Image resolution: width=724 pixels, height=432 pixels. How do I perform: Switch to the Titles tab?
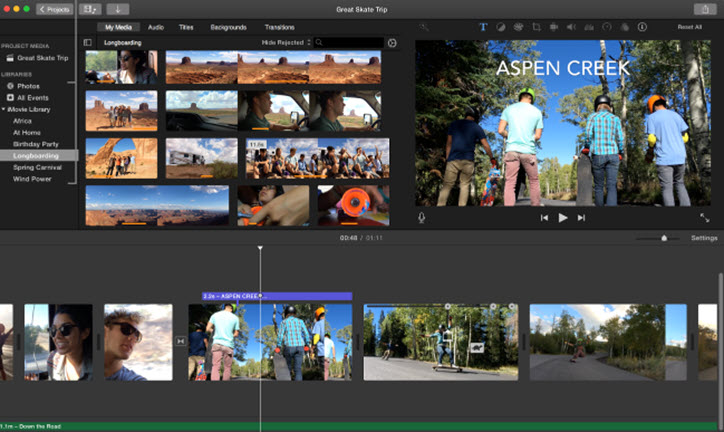click(187, 27)
